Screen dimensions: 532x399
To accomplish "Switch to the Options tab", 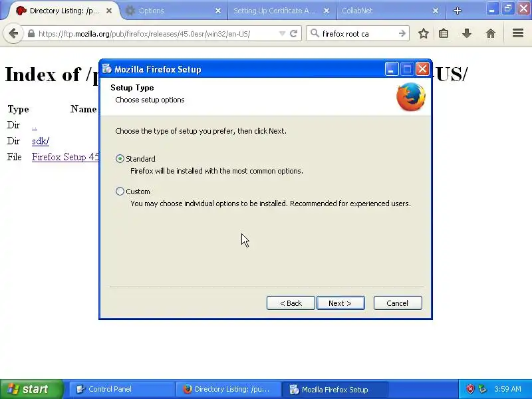I will pos(174,11).
